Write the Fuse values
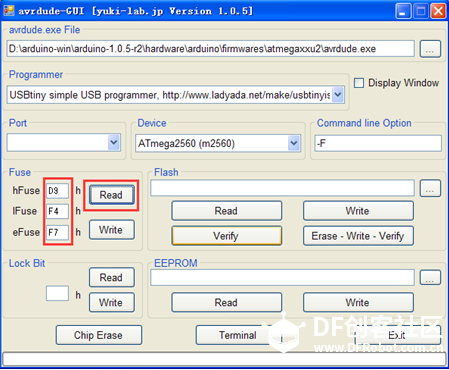Image resolution: width=449 pixels, height=370 pixels. click(111, 230)
